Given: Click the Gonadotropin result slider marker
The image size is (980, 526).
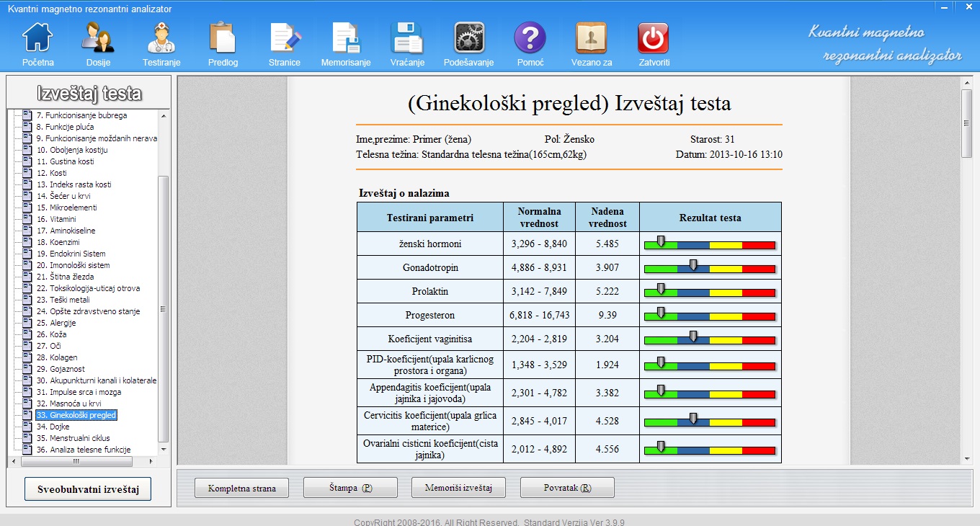Looking at the screenshot, I should (693, 266).
